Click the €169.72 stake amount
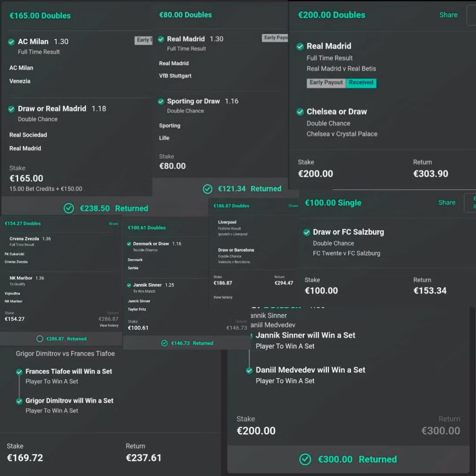 [x=25, y=458]
